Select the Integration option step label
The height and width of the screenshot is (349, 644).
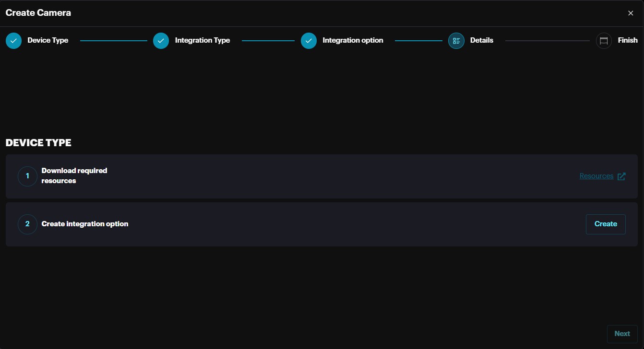(353, 40)
